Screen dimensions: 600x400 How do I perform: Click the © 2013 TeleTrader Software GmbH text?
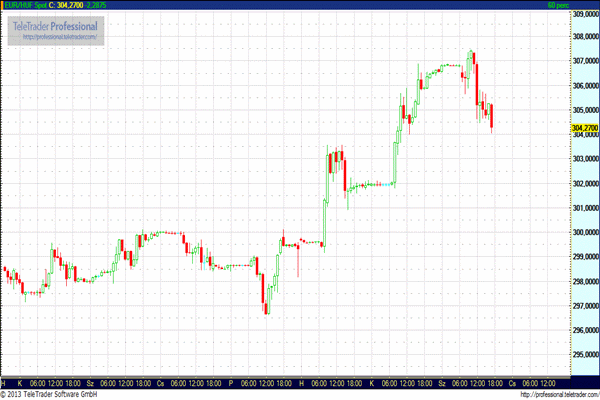coord(48,394)
